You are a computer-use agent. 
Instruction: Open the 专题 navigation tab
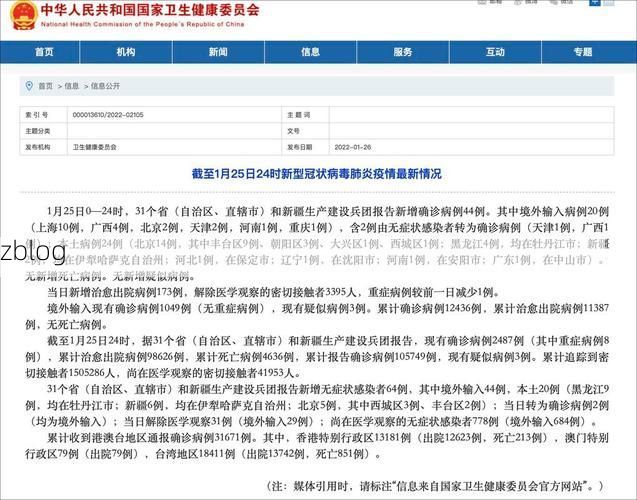(585, 51)
